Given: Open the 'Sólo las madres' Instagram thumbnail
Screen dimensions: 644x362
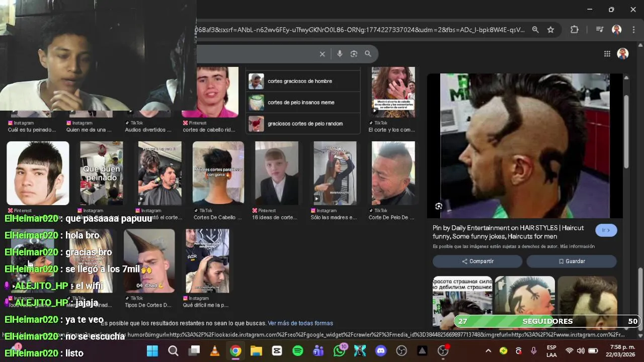Looking at the screenshot, I should coord(335,173).
